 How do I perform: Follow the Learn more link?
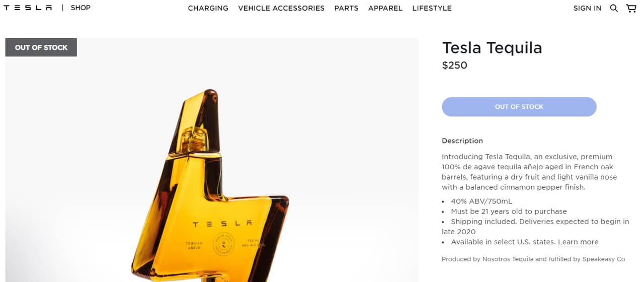click(x=578, y=242)
